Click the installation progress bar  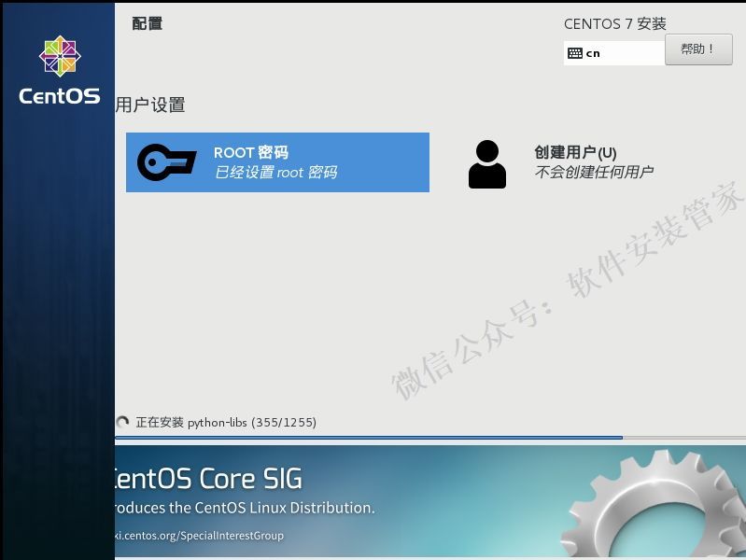pos(430,437)
